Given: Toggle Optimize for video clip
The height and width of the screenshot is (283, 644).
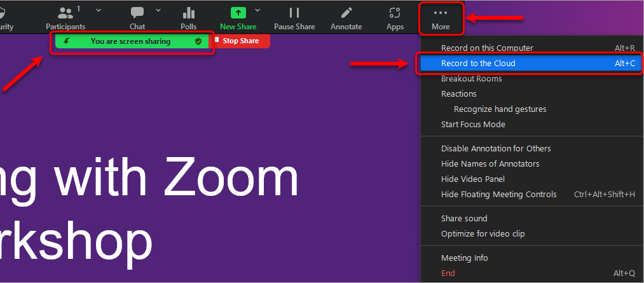Looking at the screenshot, I should (532, 233).
